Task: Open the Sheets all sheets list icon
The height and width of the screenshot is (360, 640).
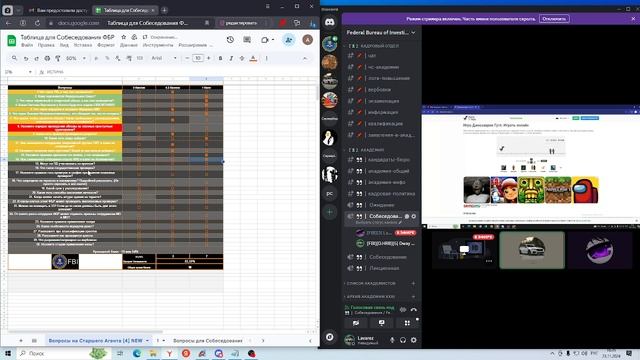Action: point(34,340)
